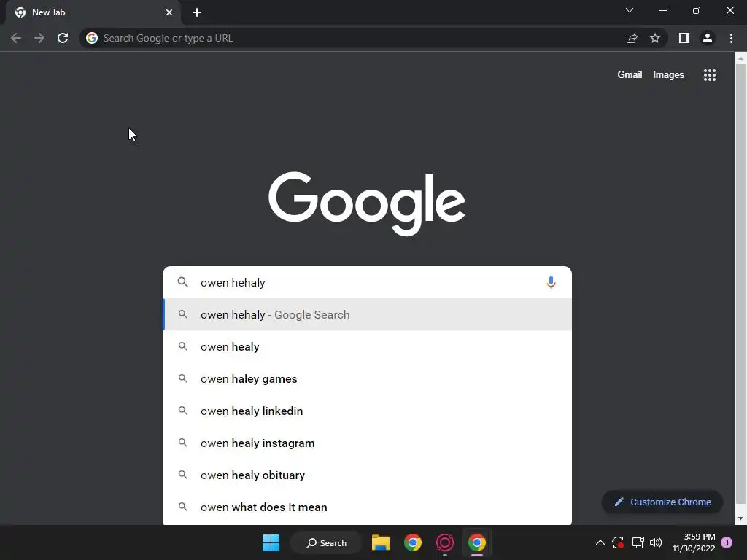Reload the current page
747x560 pixels.
pos(63,38)
